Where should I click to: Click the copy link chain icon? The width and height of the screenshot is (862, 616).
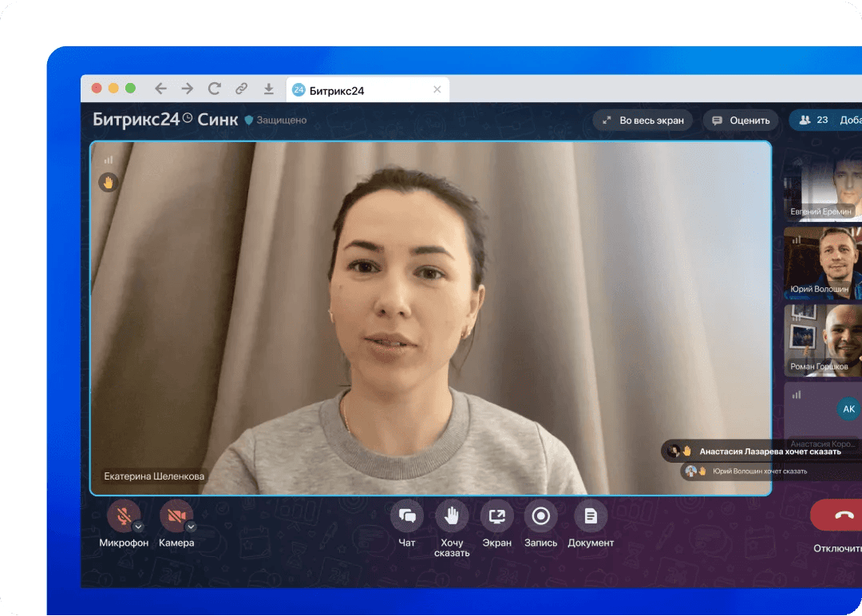241,89
